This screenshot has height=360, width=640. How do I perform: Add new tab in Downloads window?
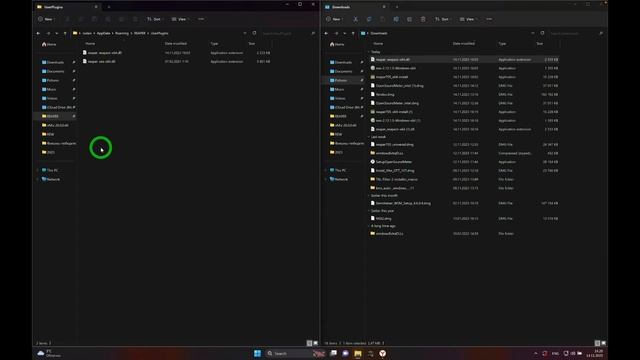pyautogui.click(x=397, y=7)
